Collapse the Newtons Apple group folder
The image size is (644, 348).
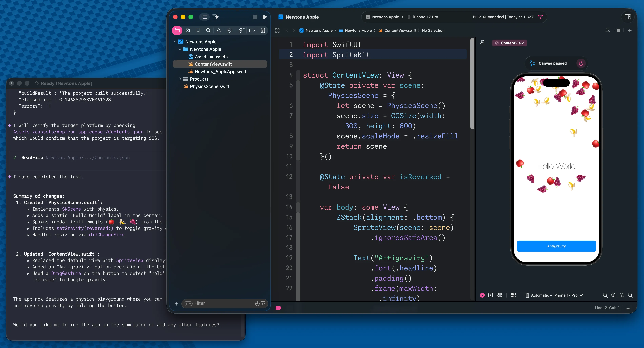click(x=180, y=49)
